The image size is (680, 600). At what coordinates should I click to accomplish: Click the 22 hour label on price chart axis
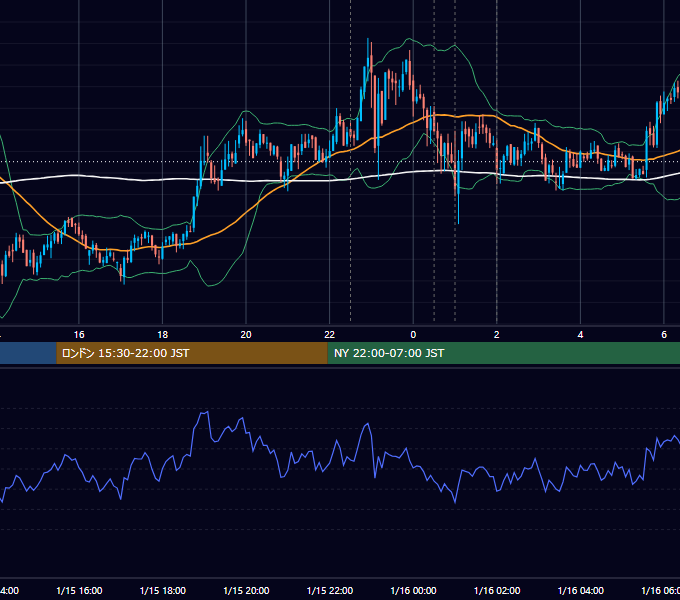pos(330,335)
